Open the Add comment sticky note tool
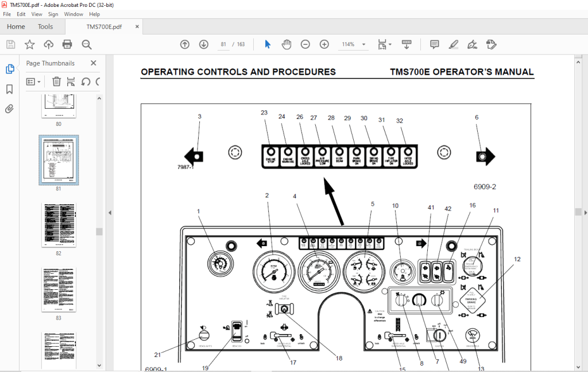The image size is (588, 372). tap(434, 45)
